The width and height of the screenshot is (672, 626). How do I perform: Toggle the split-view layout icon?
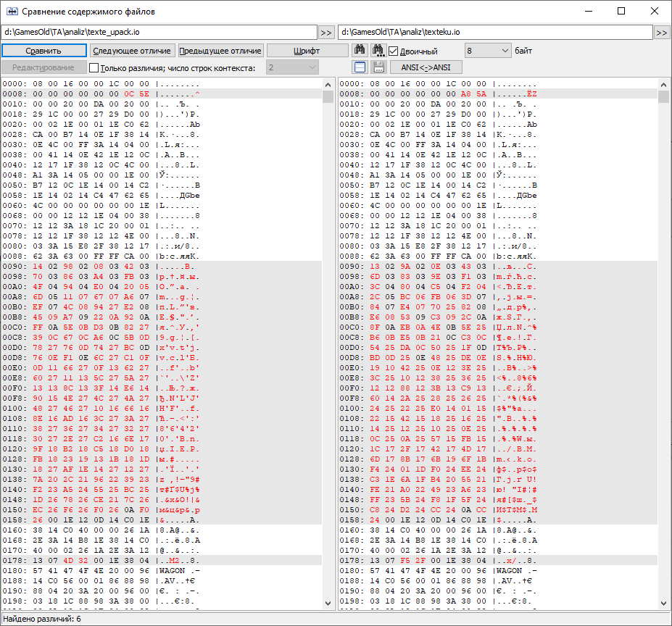(x=360, y=67)
